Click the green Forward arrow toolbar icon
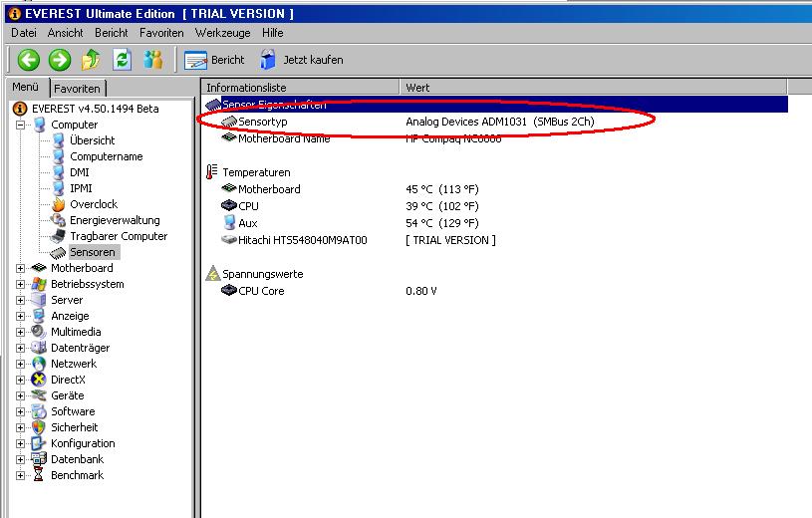Screen dimensions: 812x518 point(60,60)
